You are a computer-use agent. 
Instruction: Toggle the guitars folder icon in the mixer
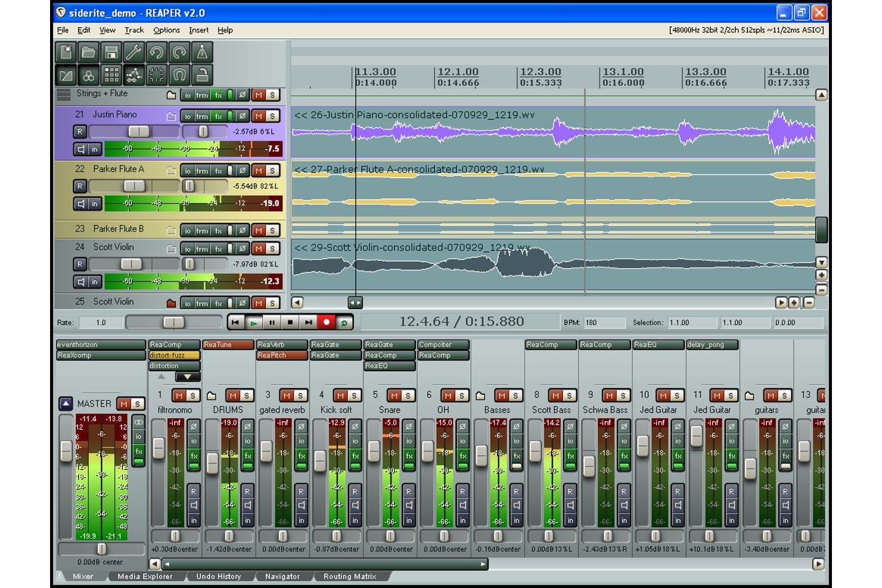pyautogui.click(x=750, y=396)
